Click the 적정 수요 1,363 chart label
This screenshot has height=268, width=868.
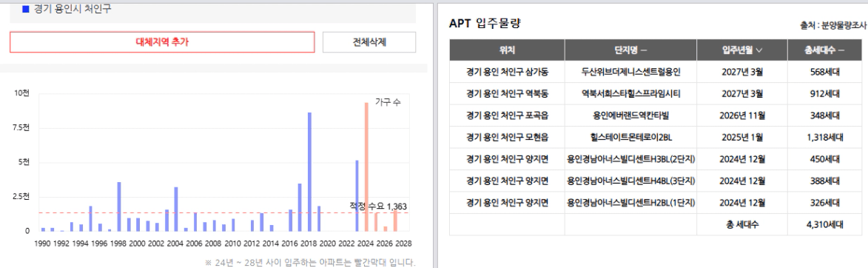(378, 206)
